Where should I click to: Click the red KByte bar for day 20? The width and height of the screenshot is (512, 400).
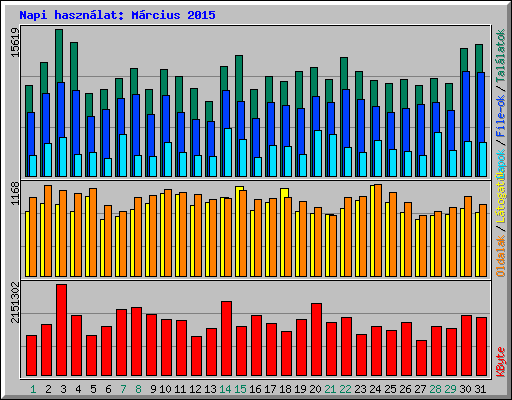coord(316,340)
